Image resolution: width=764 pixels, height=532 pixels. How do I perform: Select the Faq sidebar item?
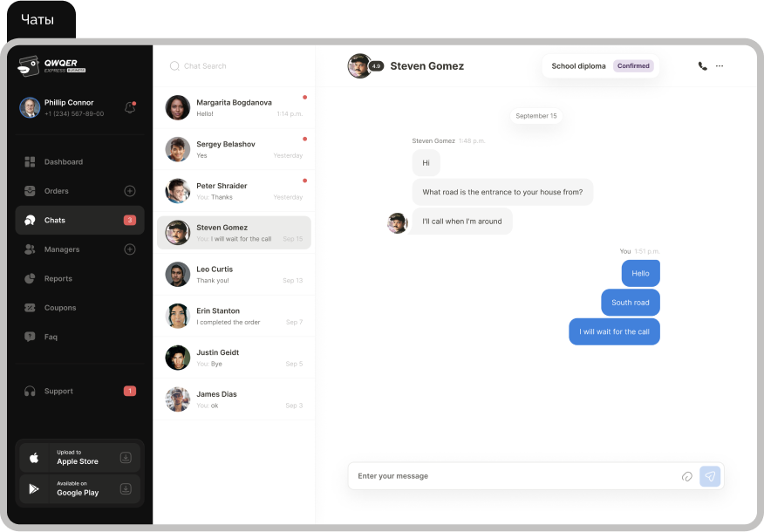[x=51, y=337]
